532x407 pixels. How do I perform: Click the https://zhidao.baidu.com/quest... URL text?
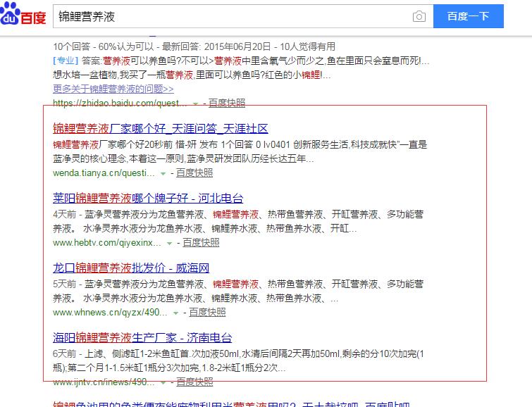click(120, 103)
